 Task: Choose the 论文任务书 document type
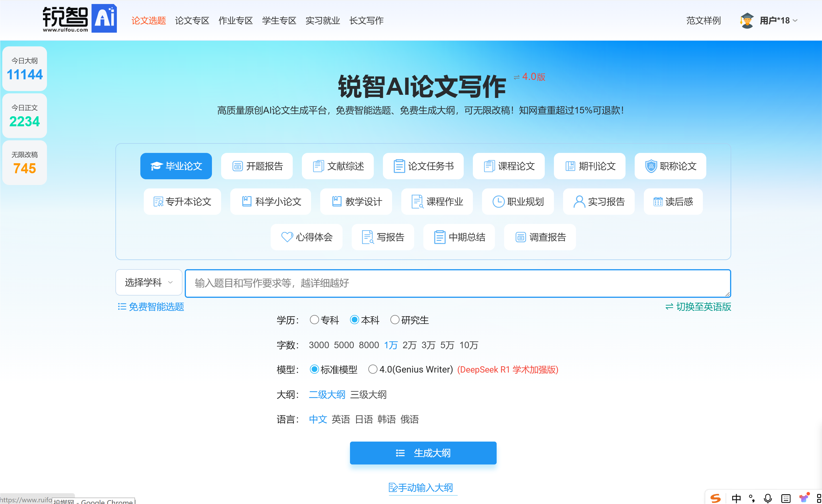[x=423, y=166]
